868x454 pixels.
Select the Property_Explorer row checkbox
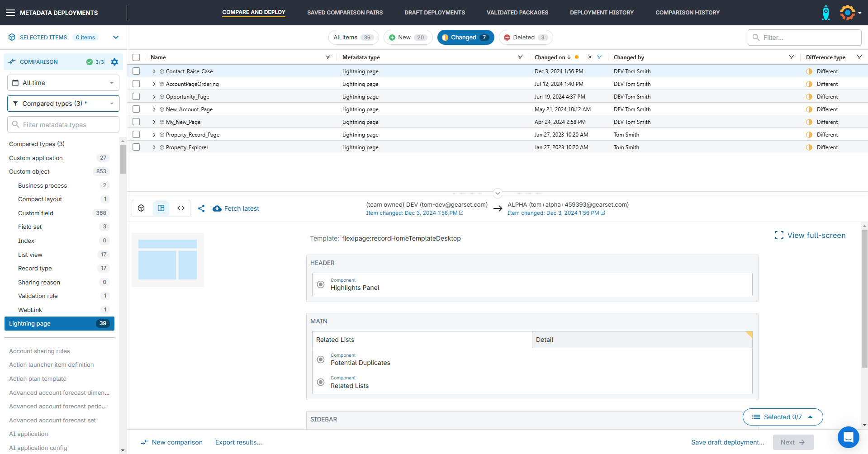point(136,147)
